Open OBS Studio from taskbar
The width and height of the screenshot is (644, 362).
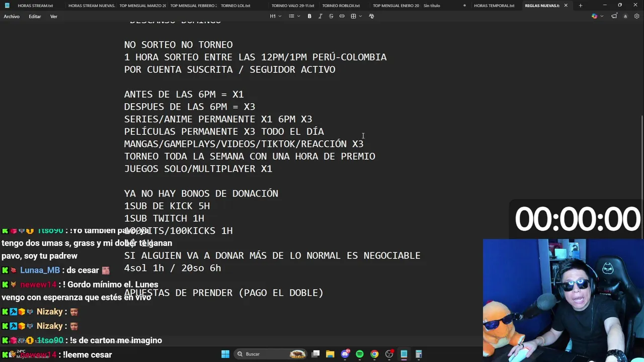click(x=389, y=354)
